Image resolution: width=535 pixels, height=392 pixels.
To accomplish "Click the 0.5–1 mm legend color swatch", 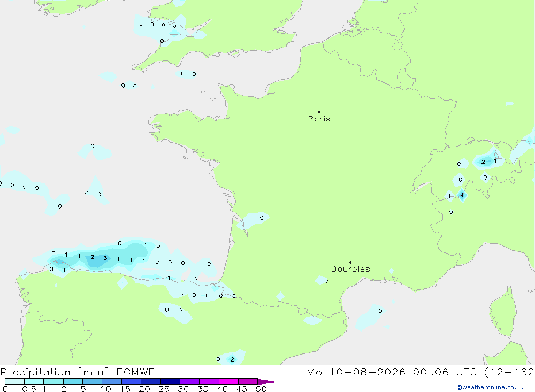I will (34, 381).
